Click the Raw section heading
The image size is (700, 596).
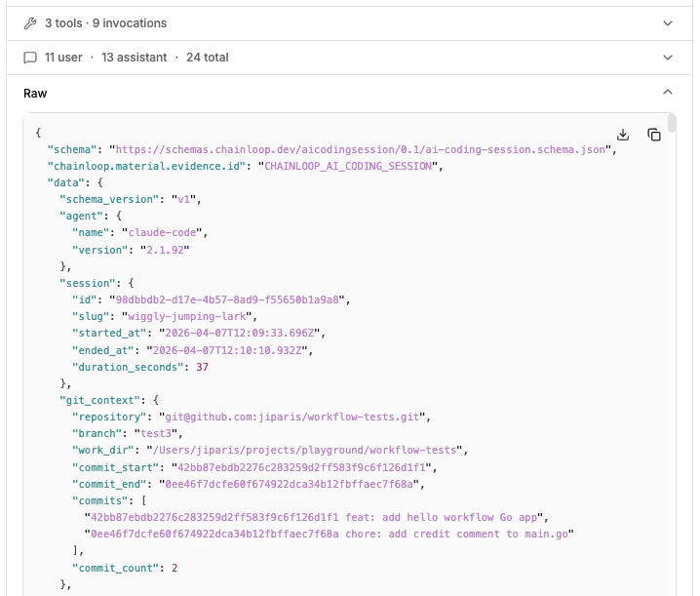pos(35,94)
